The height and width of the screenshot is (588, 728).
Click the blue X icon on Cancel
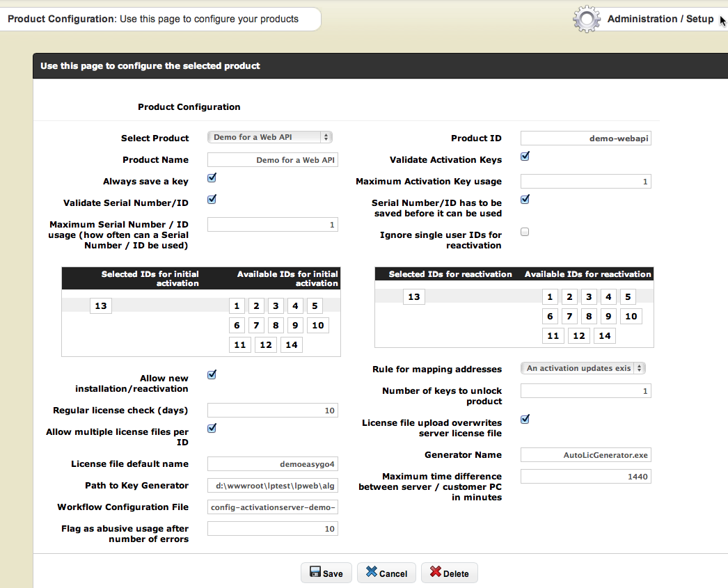[x=372, y=572]
